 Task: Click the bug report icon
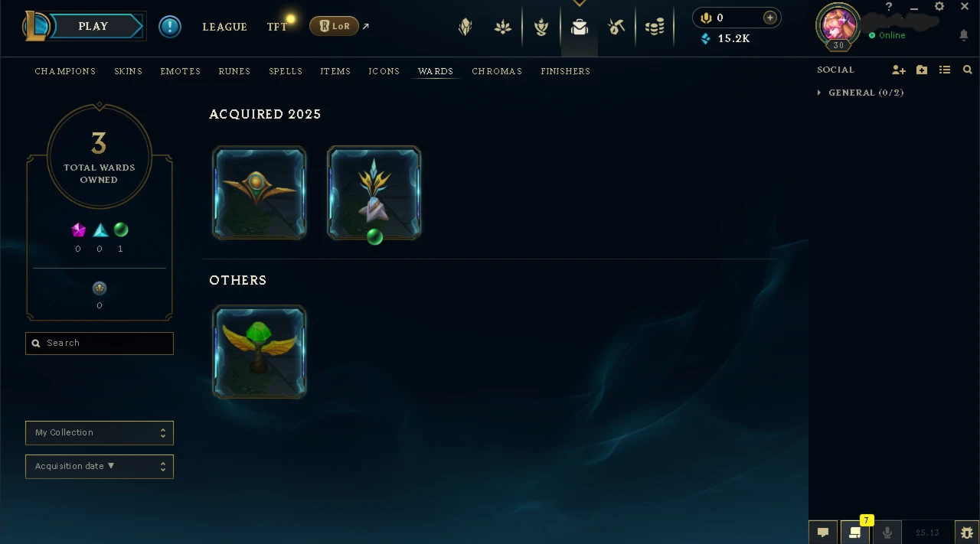click(966, 533)
